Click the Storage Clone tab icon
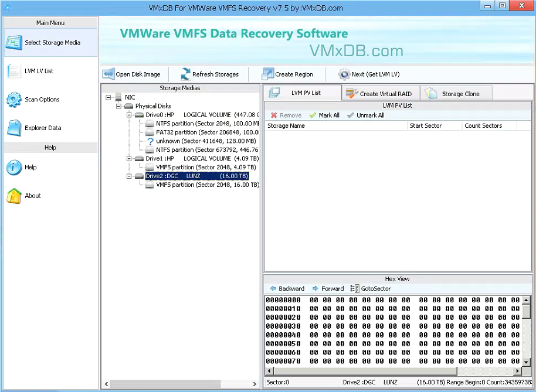The width and height of the screenshot is (536, 392). (x=431, y=93)
